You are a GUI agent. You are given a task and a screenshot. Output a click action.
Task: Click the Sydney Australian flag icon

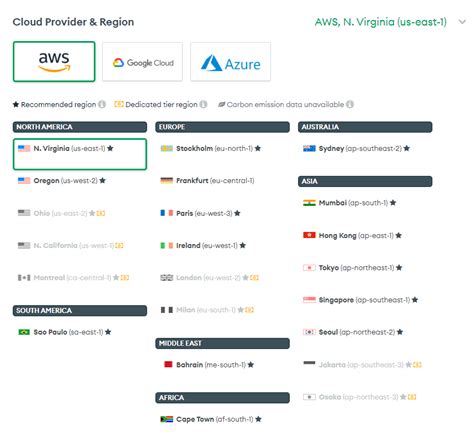click(x=309, y=149)
